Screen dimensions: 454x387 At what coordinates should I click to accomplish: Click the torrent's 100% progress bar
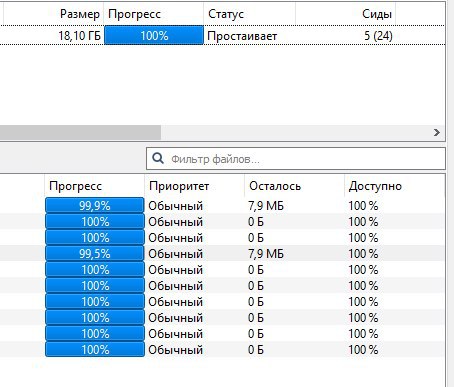tap(154, 35)
